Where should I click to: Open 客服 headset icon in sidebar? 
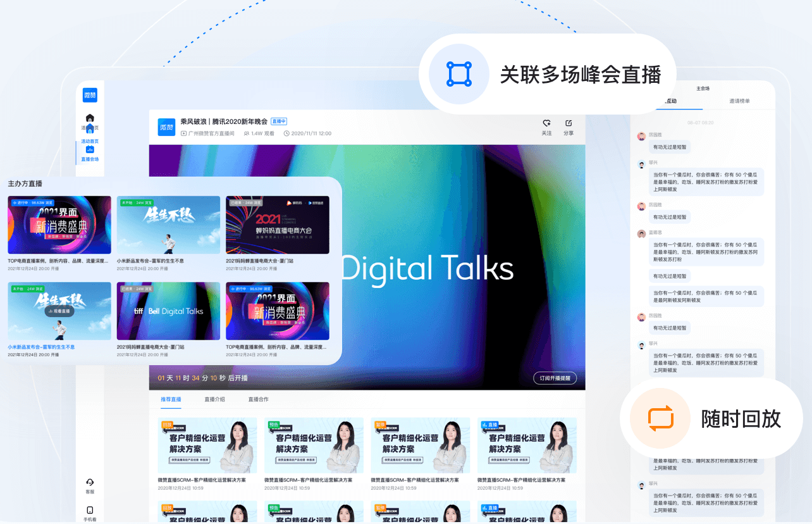click(x=90, y=483)
